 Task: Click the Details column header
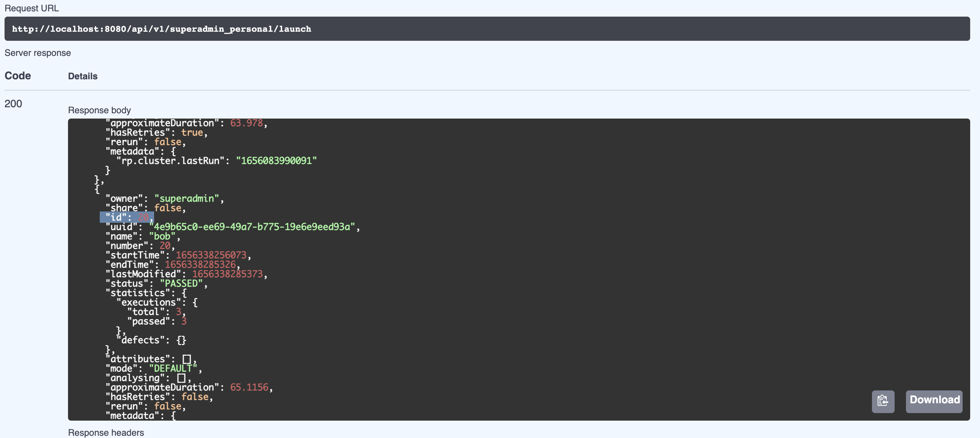(83, 76)
